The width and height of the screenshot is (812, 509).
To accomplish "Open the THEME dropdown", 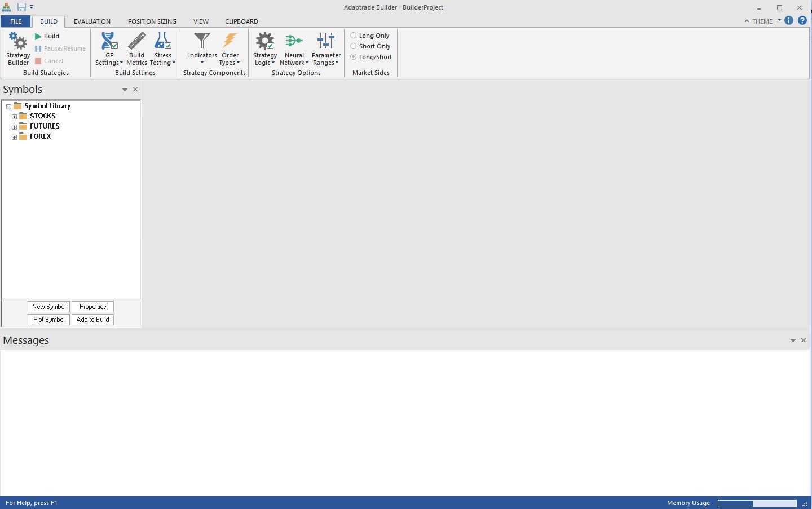I will (766, 21).
